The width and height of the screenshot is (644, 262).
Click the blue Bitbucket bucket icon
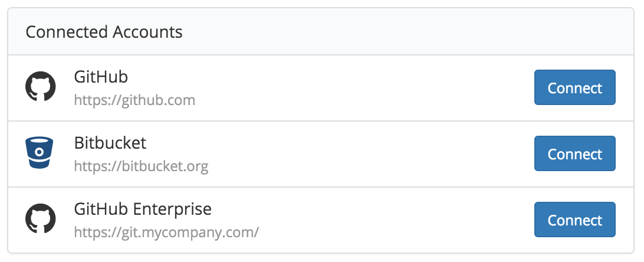[39, 153]
